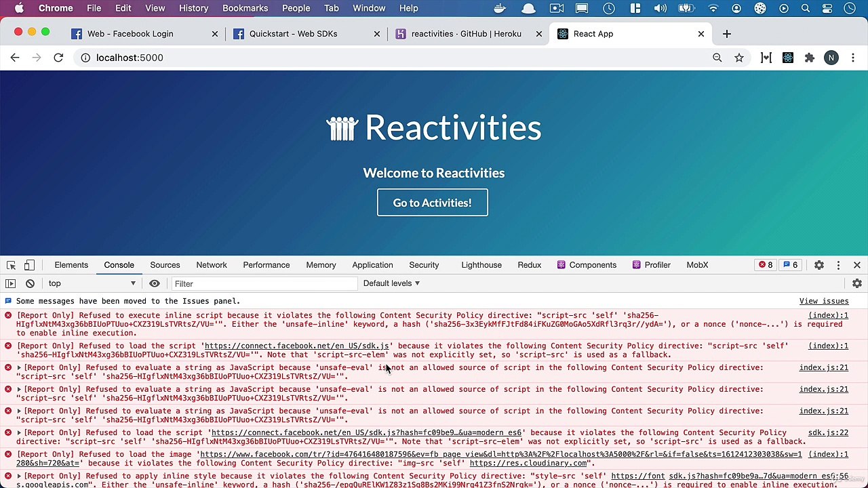
Task: Open the Chrome extensions puzzle icon
Action: pyautogui.click(x=809, y=58)
